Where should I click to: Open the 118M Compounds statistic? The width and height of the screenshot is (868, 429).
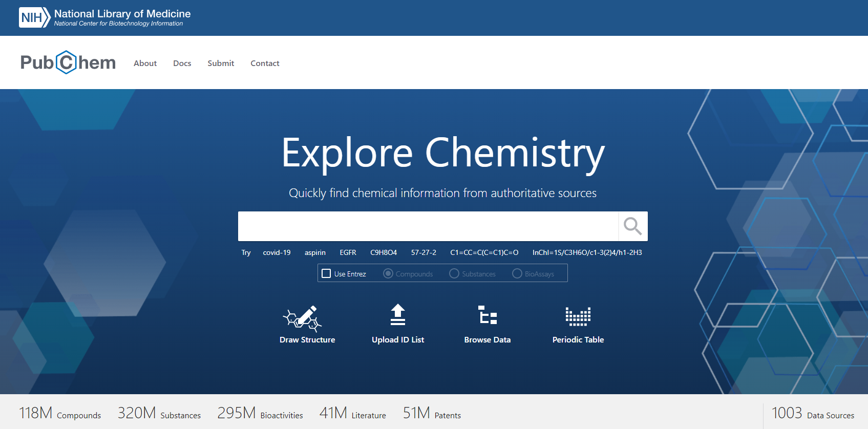[60, 413]
